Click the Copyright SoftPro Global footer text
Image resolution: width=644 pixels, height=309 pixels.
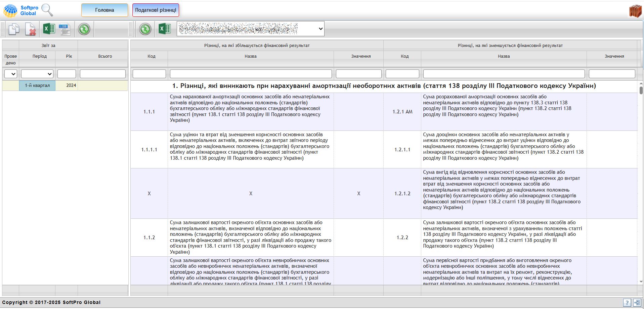click(51, 302)
